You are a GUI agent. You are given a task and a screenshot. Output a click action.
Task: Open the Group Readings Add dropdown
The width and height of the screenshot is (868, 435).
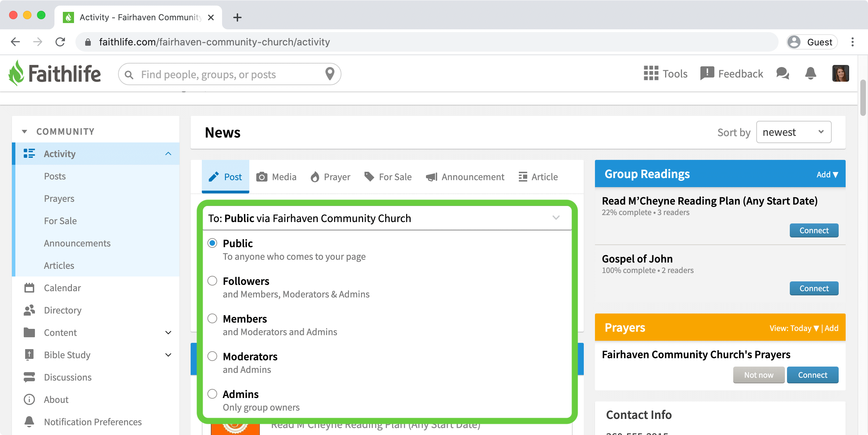[x=827, y=175]
